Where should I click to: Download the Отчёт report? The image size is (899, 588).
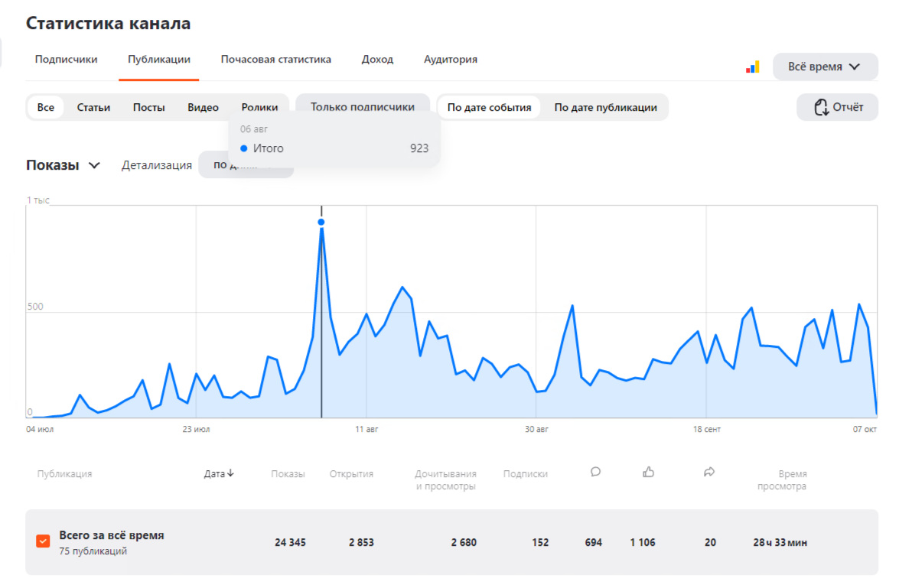pos(837,107)
